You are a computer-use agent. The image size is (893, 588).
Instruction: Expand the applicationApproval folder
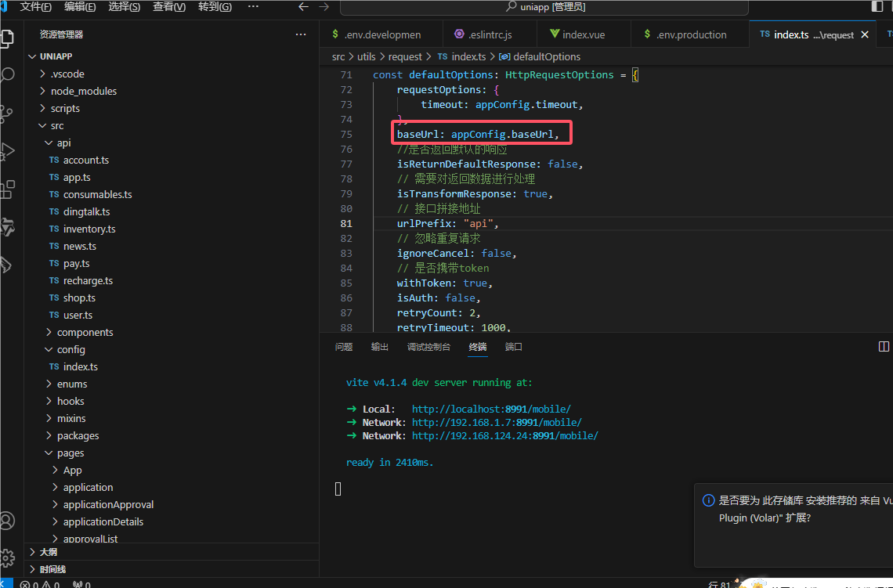56,504
